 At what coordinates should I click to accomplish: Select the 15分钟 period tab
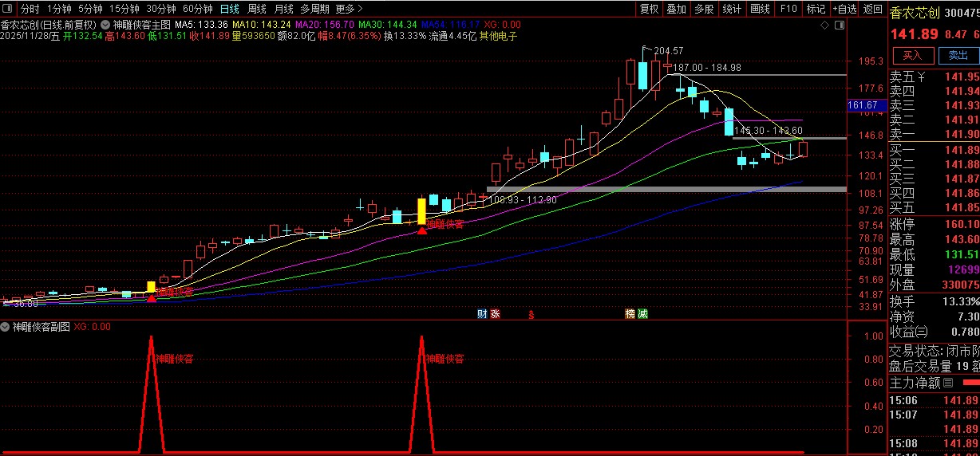124,9
